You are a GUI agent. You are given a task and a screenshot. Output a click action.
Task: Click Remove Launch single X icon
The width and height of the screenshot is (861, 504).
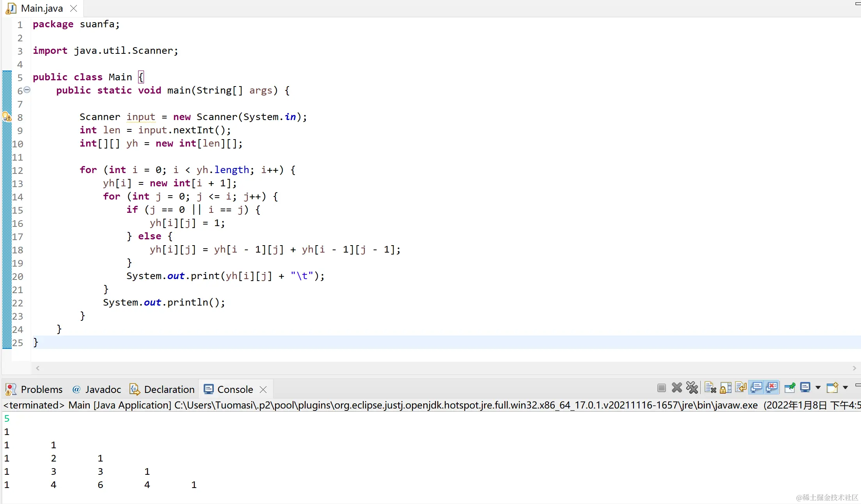click(x=677, y=388)
